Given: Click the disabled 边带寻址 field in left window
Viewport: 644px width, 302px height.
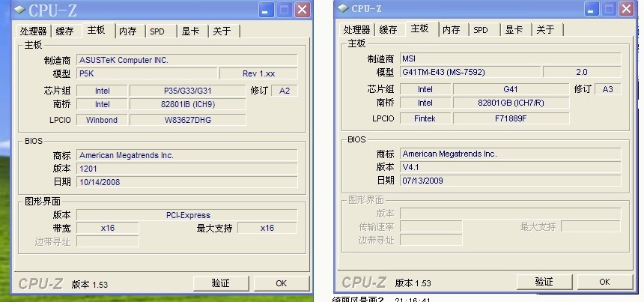Looking at the screenshot, I should coord(108,241).
